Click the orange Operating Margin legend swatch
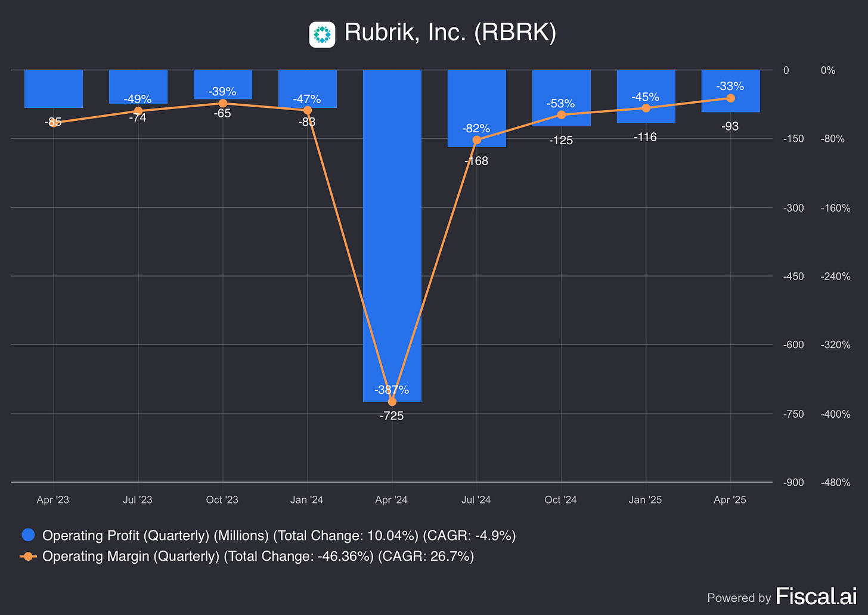The height and width of the screenshot is (615, 868). tap(28, 557)
